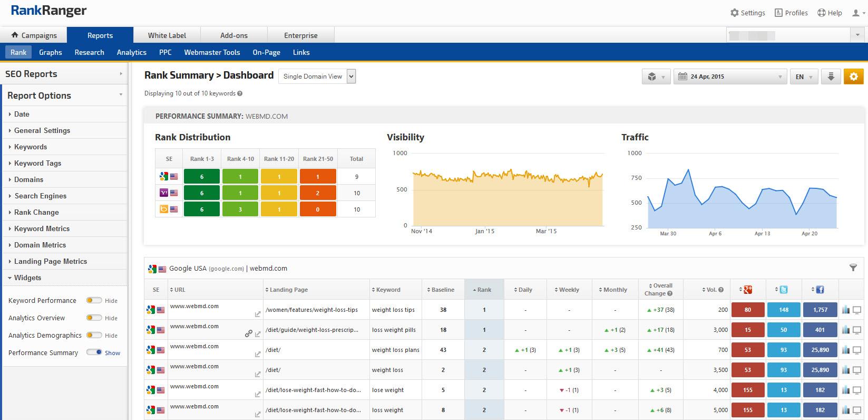Click help icon beside Vol. header
The image size is (868, 420).
(721, 290)
